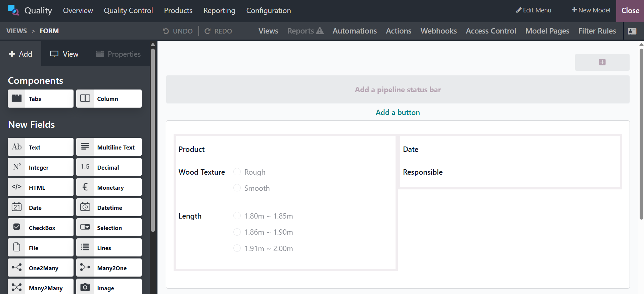Click the Add a pipeline status bar area
The image size is (644, 294).
(398, 90)
